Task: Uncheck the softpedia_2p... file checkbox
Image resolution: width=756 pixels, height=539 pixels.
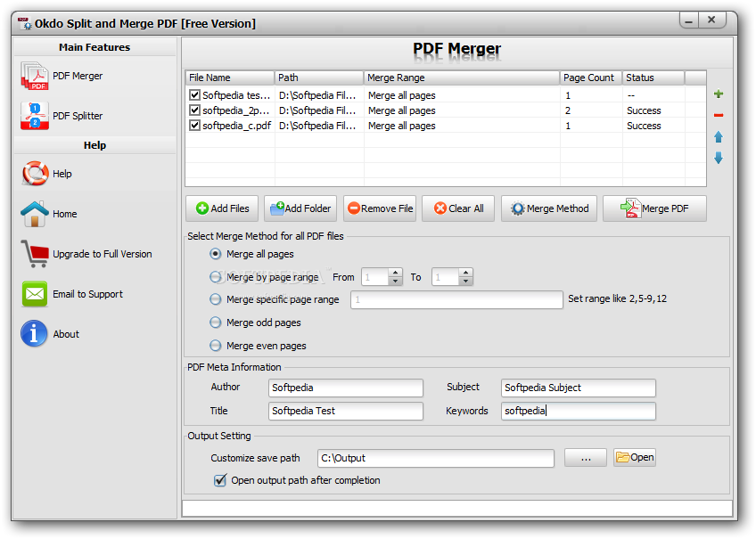Action: pos(194,110)
